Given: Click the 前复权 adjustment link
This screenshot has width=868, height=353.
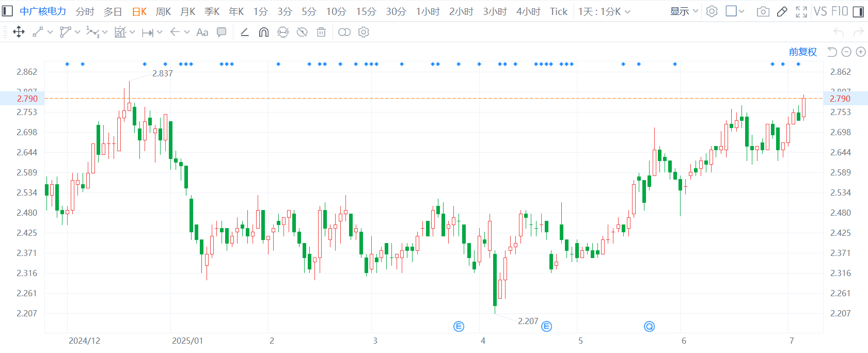Looking at the screenshot, I should pos(802,52).
